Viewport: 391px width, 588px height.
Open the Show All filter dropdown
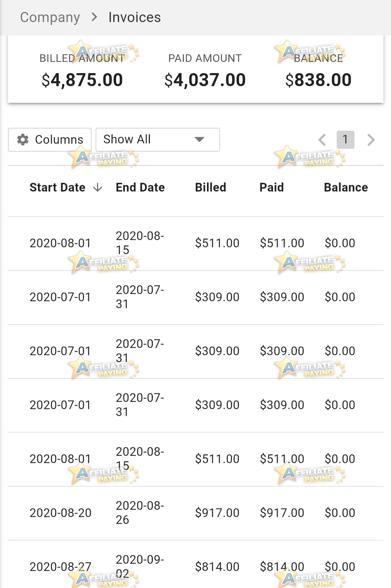pos(158,139)
